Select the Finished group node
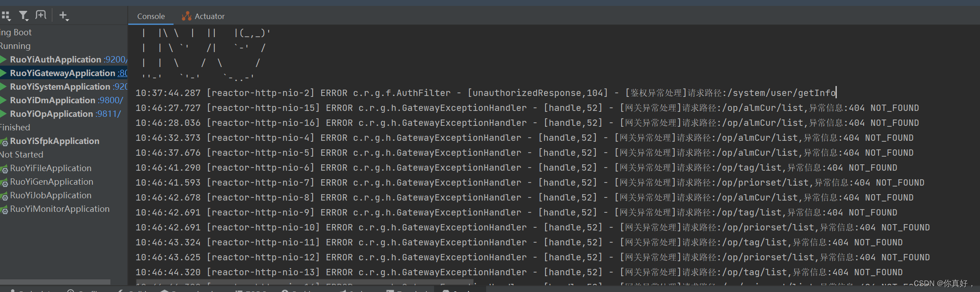The height and width of the screenshot is (292, 980). pos(15,127)
